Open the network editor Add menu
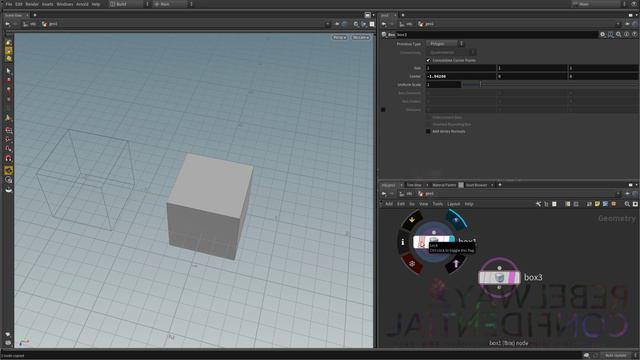The height and width of the screenshot is (360, 640). (389, 204)
